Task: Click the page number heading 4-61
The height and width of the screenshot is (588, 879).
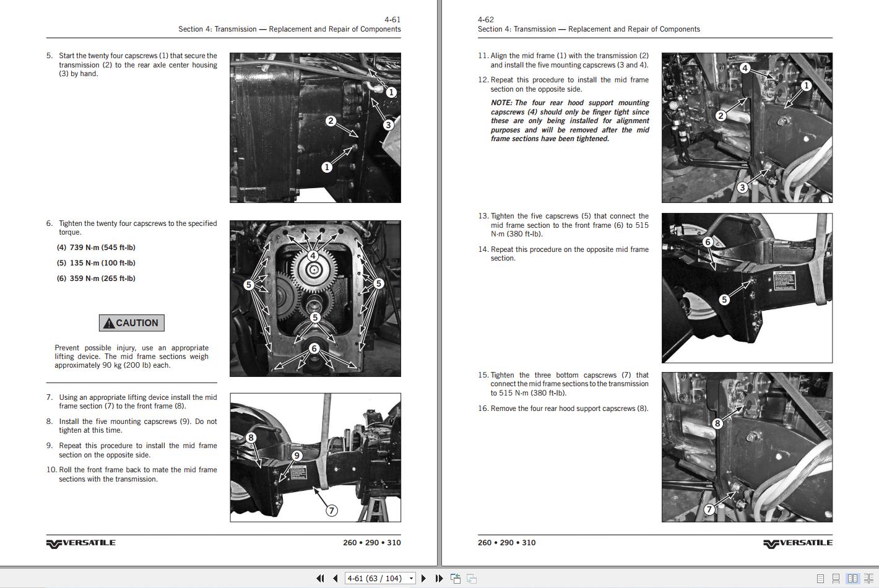Action: coord(392,20)
